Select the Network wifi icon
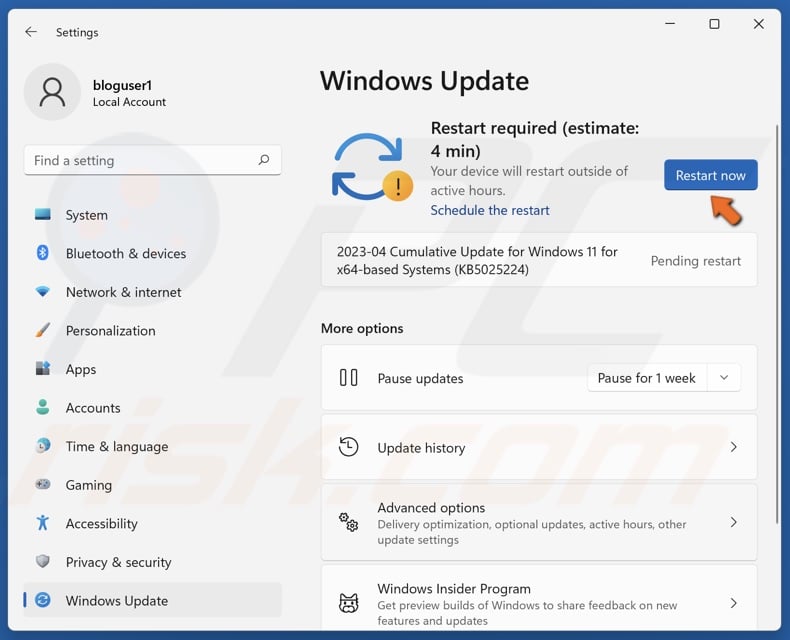Screen dimensions: 790x640 [43, 292]
